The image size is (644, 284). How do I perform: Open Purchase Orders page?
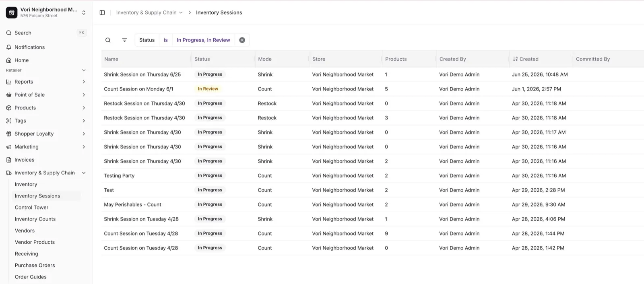tap(35, 265)
